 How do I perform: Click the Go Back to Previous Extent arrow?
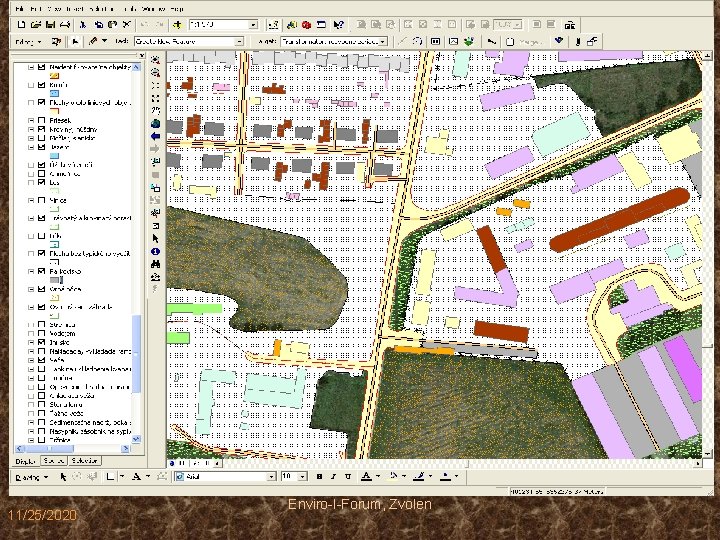coord(155,137)
